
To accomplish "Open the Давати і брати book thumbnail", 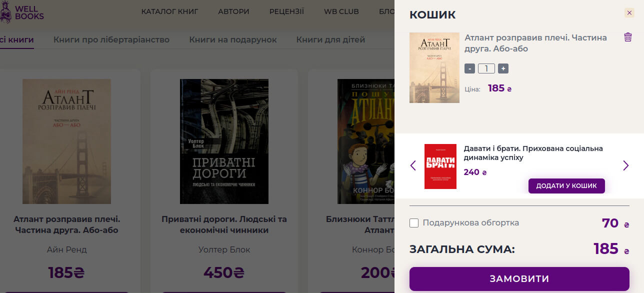I will click(x=440, y=166).
